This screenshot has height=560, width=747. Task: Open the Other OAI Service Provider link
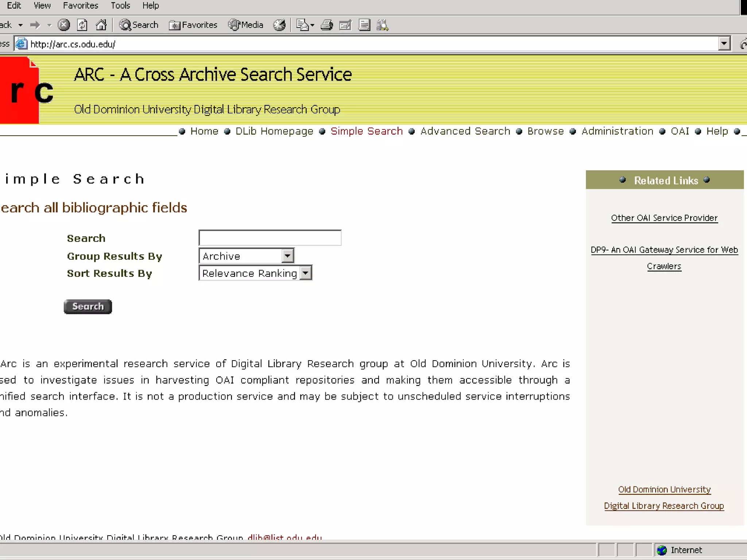[664, 218]
